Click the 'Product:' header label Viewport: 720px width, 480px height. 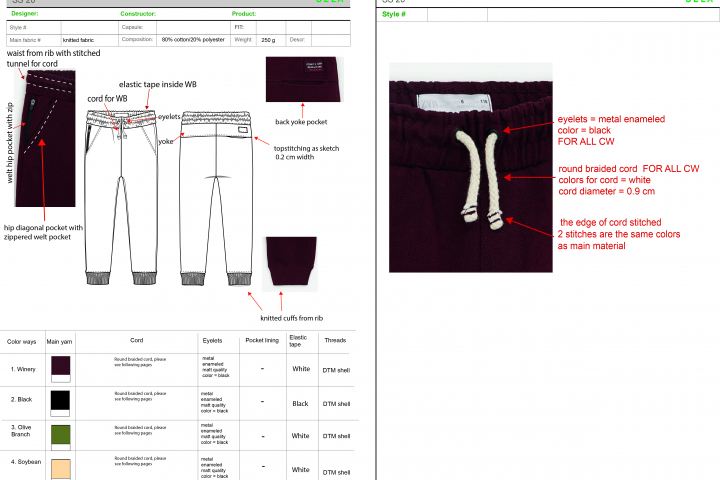click(244, 14)
